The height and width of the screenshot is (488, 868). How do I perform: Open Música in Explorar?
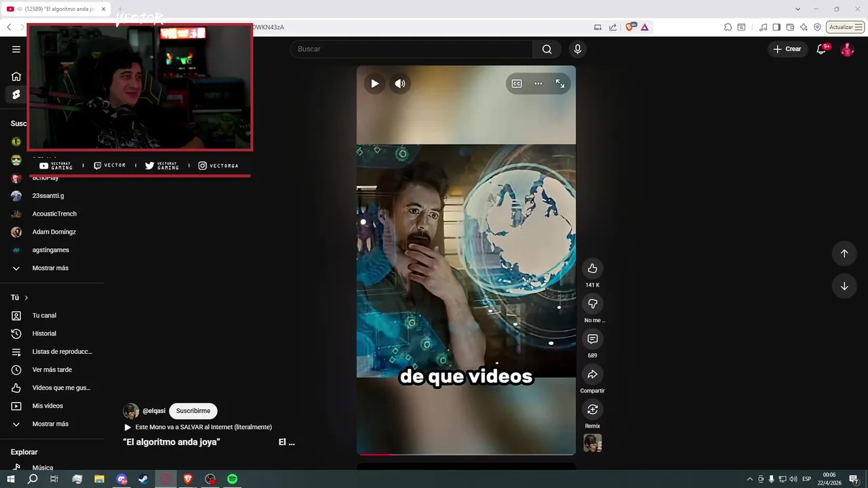click(42, 468)
